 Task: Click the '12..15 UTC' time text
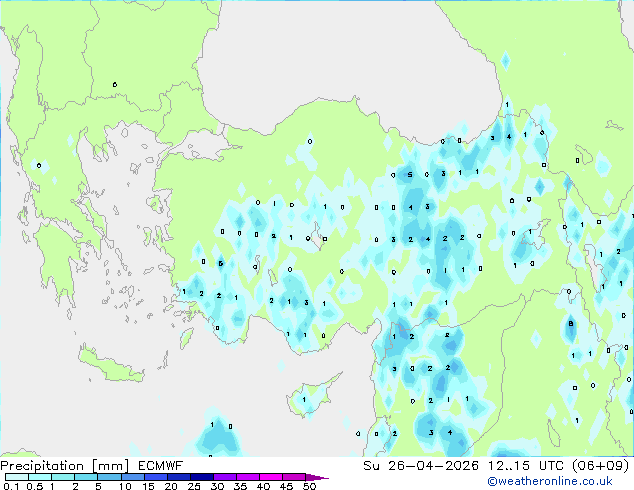(526, 466)
